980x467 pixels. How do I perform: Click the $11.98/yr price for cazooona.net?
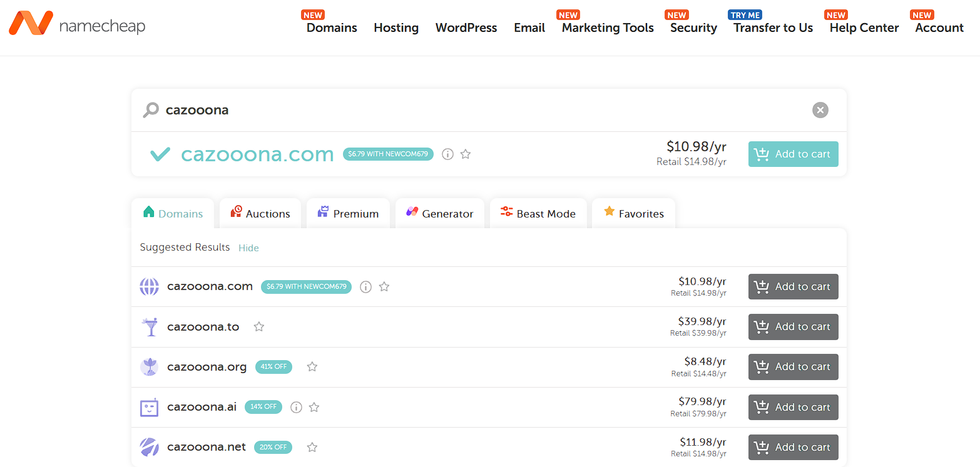(x=703, y=442)
